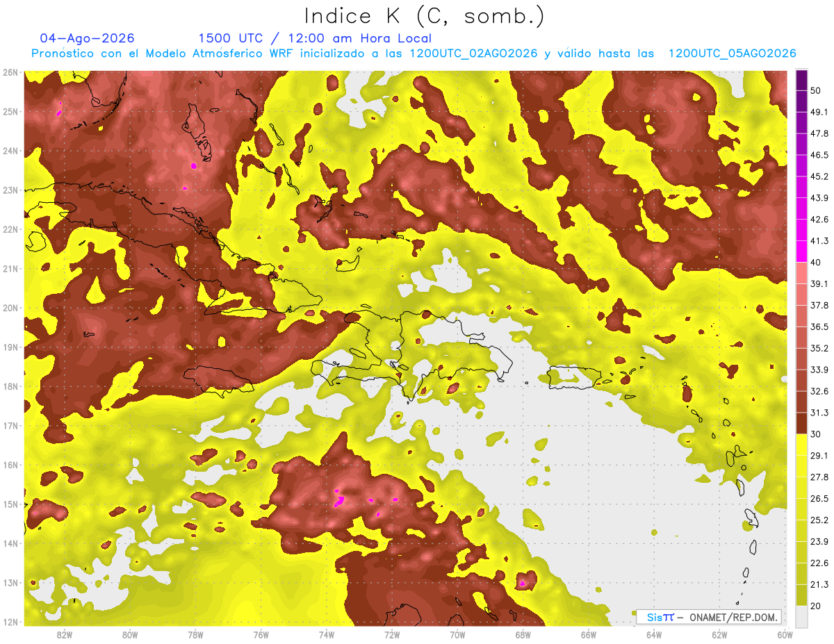Viewport: 834px width, 644px height.
Task: Click the '66W' longitude label
Action: click(588, 634)
